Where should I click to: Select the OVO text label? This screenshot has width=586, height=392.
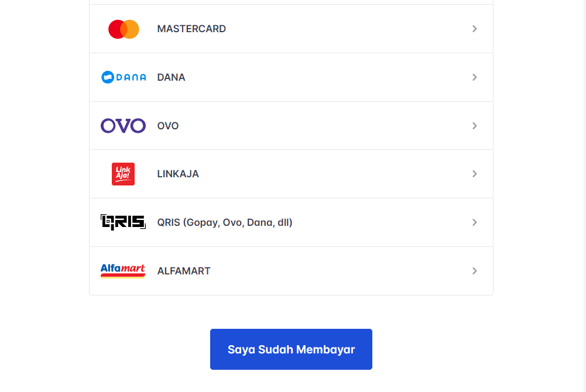pos(168,126)
